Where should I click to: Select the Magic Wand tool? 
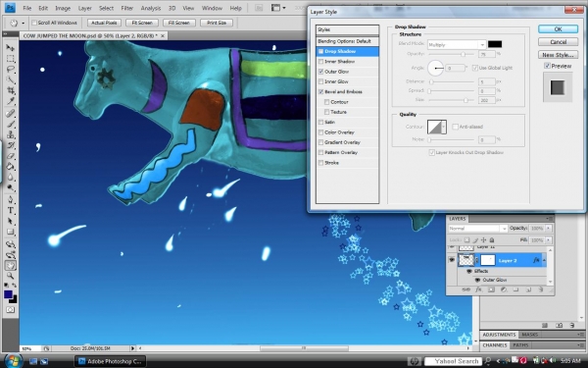pos(10,79)
